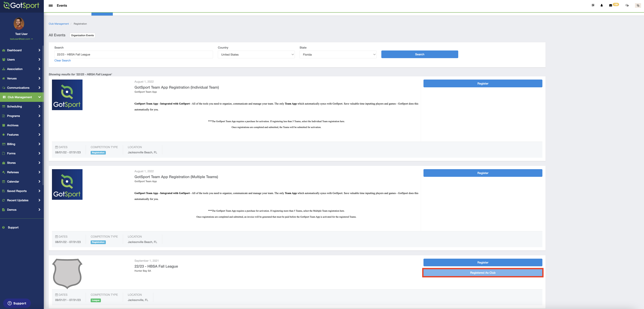The width and height of the screenshot is (644, 309).
Task: Click the blue Search button
Action: pos(420,54)
